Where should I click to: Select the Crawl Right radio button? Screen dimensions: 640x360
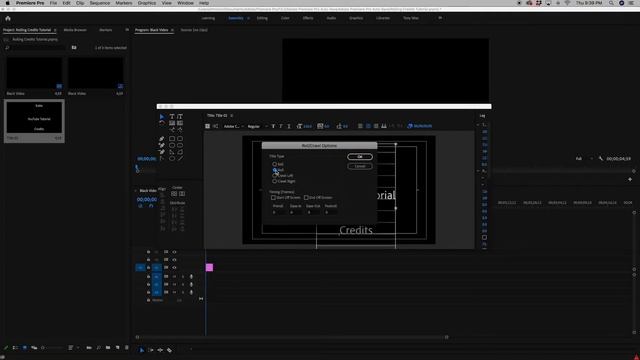275,181
